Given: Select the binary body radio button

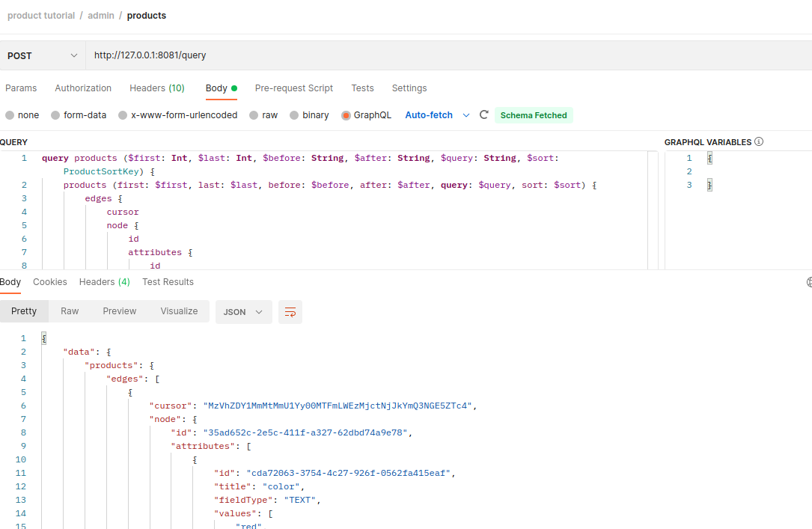Looking at the screenshot, I should pos(294,115).
